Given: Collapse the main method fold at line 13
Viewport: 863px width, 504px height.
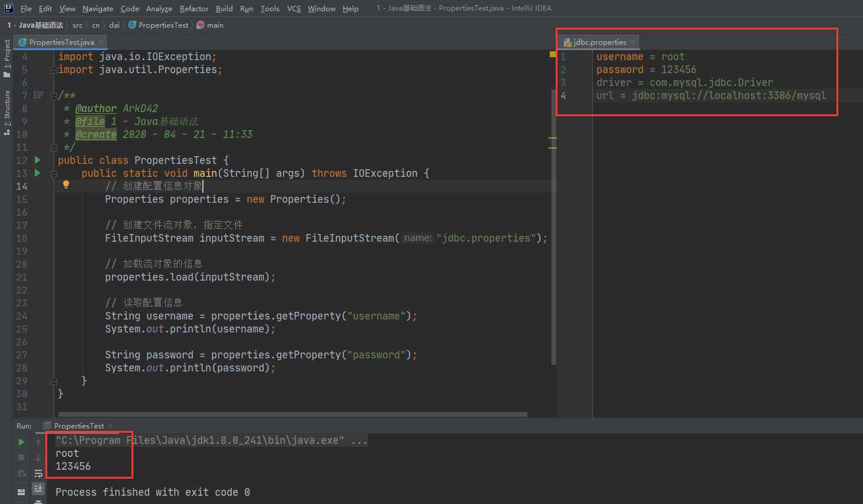Looking at the screenshot, I should click(54, 173).
